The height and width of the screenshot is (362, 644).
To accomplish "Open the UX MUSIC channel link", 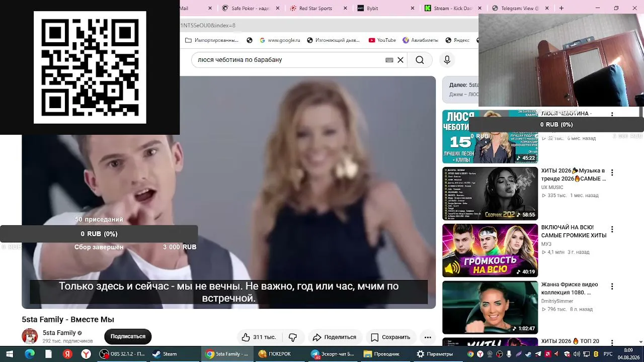I will coord(552,188).
